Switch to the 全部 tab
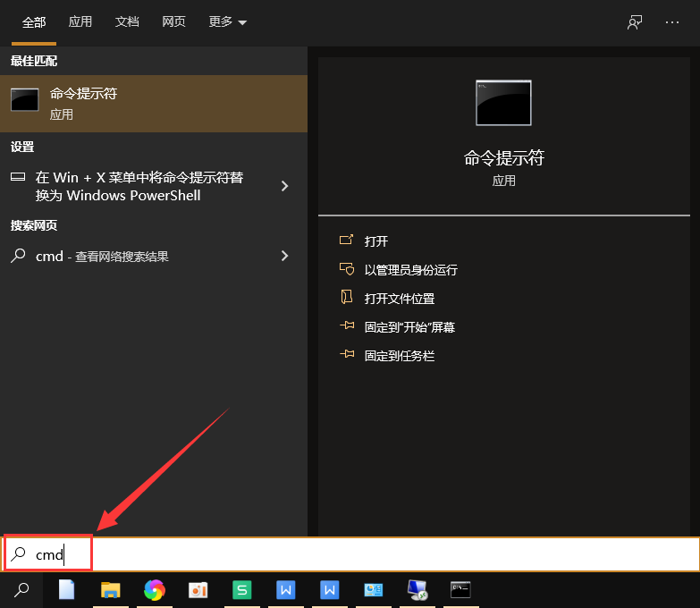The height and width of the screenshot is (608, 700). tap(34, 21)
